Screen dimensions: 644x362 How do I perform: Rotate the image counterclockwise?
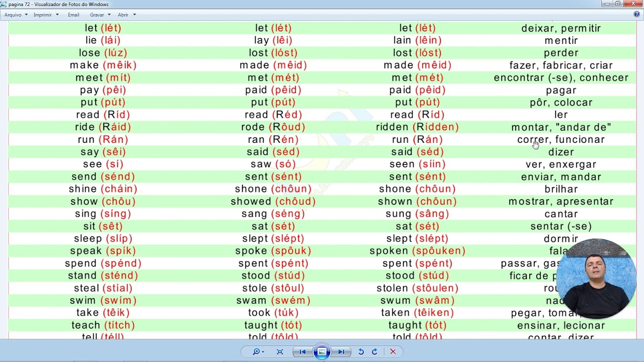[361, 352]
